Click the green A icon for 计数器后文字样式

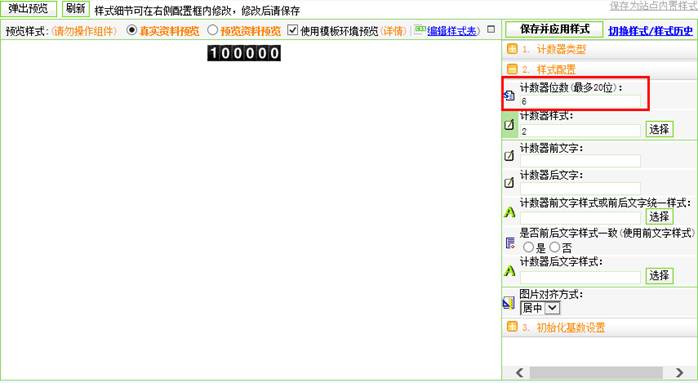[x=509, y=271]
